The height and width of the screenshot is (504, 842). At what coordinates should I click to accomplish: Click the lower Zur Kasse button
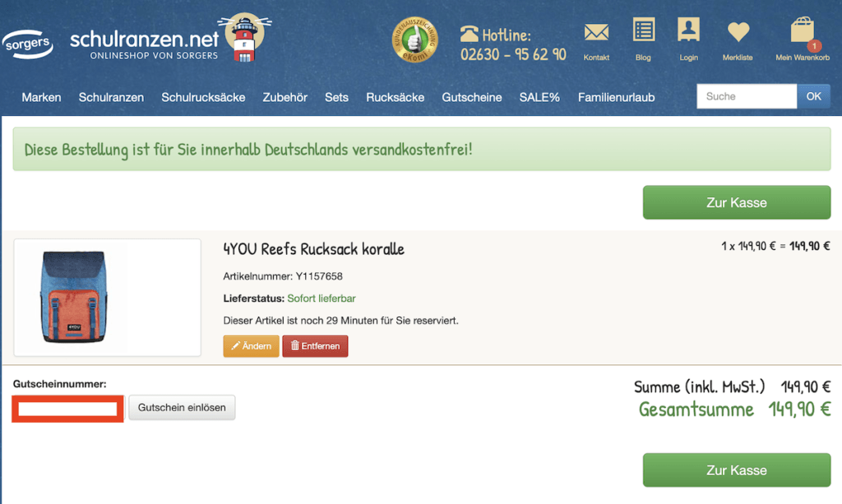736,470
